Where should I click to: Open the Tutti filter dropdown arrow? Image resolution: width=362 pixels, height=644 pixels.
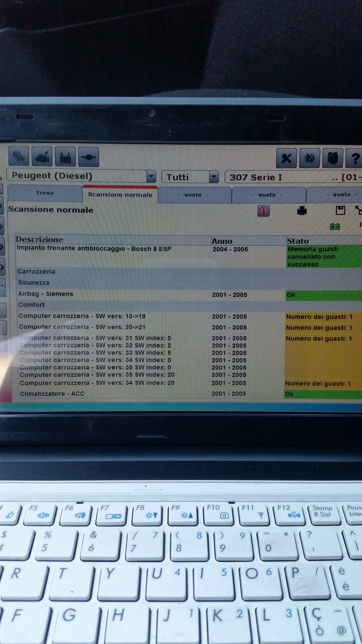tap(214, 177)
